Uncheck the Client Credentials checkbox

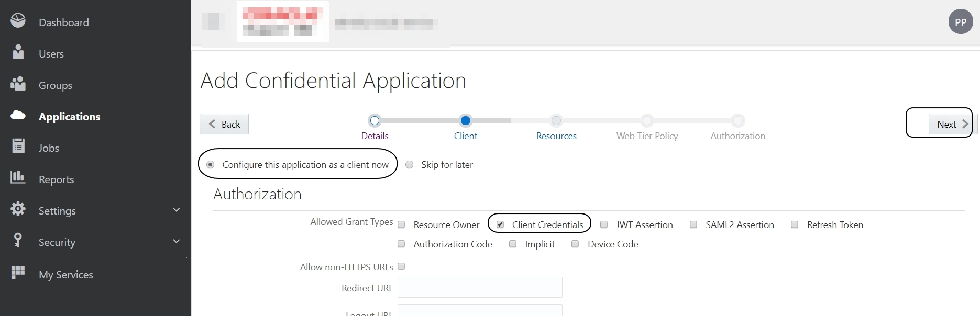click(500, 224)
